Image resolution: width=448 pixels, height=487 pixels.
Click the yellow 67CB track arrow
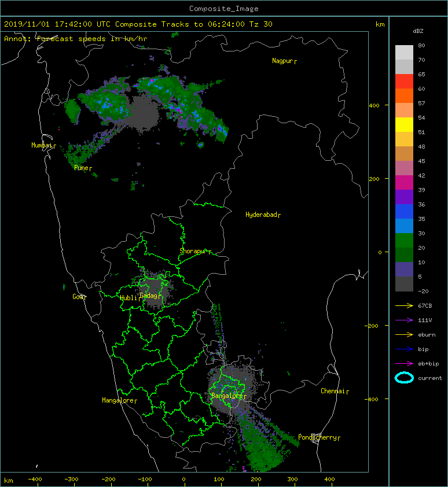click(404, 305)
